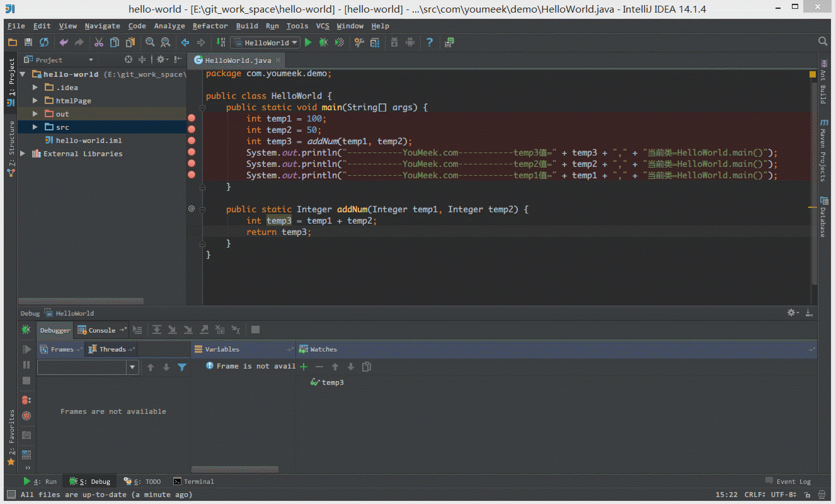
Task: Expand the src folder in the Project view
Action: coord(35,127)
